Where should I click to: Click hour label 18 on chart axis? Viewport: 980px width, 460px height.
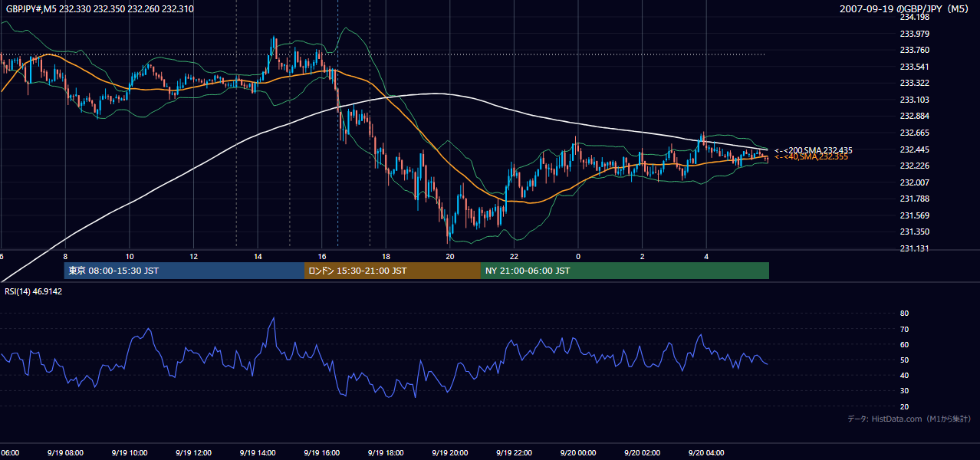click(x=386, y=256)
